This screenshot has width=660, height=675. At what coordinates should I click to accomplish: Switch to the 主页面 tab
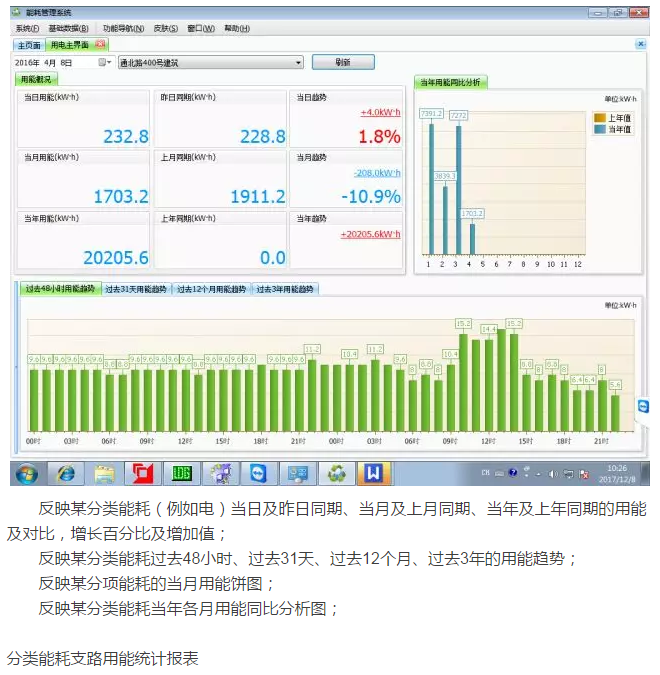click(29, 45)
